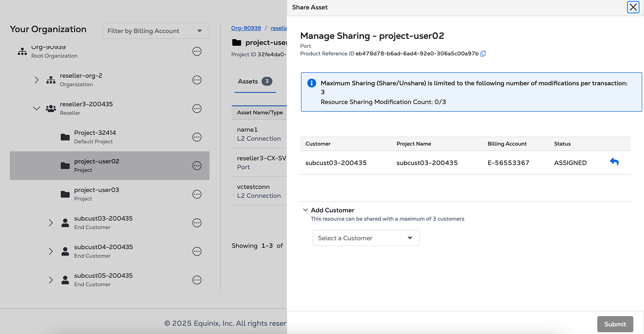Screen dimensions: 644x334
Task: Open the Select a Customer dropdown
Action: pos(366,238)
